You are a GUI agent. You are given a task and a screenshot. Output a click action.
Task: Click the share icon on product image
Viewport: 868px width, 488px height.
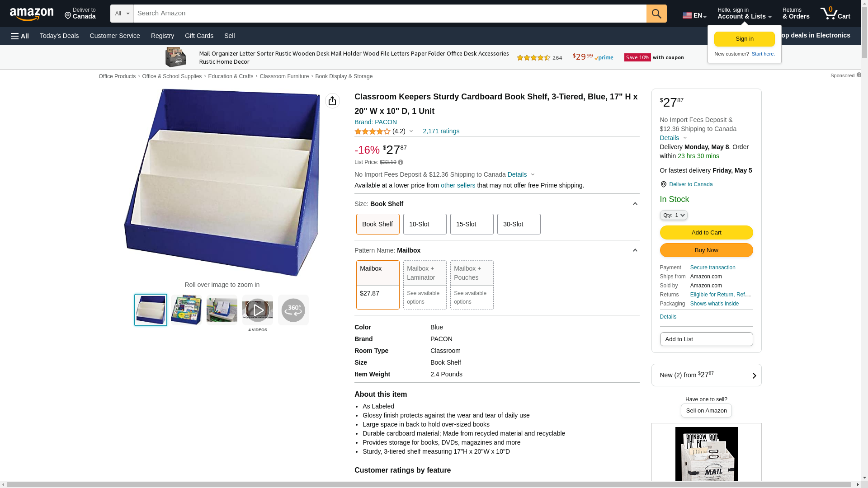pos(332,101)
